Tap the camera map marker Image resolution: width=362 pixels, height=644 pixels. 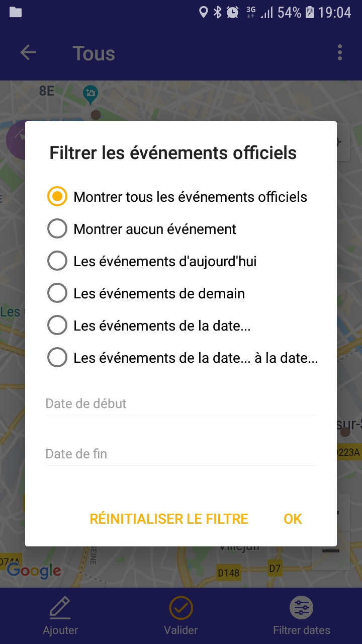click(90, 93)
